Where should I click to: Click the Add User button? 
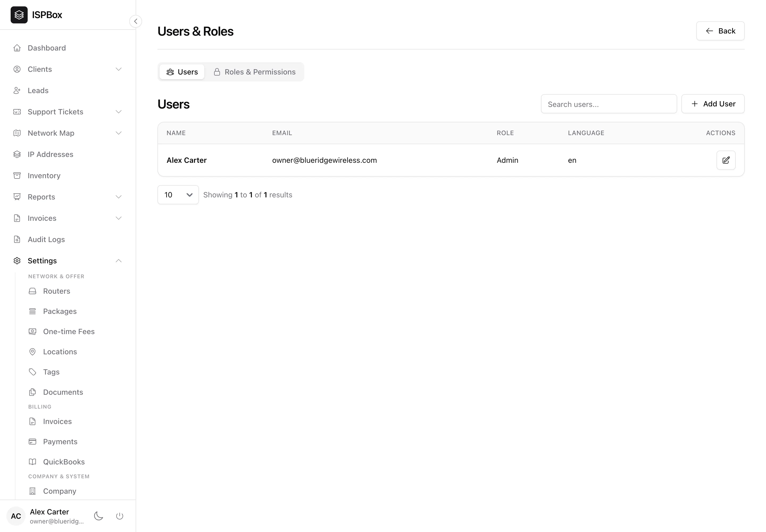[713, 104]
